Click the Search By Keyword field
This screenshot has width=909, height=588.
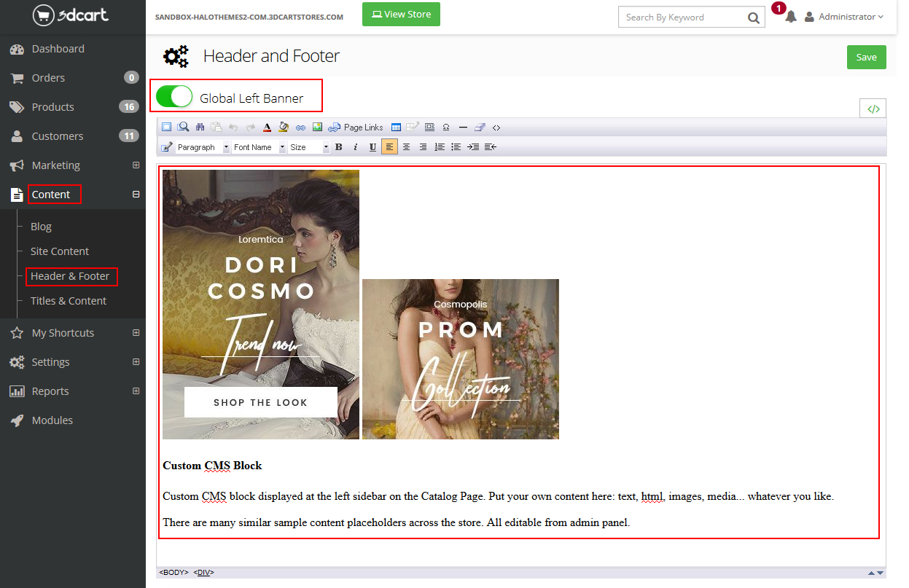point(682,17)
